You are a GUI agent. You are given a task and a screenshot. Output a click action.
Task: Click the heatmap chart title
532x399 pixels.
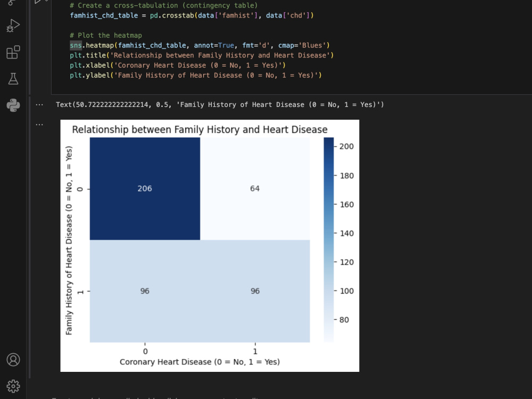(x=200, y=130)
